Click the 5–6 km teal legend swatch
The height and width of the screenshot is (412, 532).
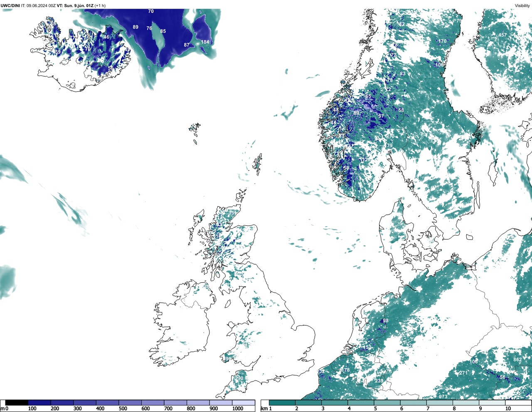(387, 402)
